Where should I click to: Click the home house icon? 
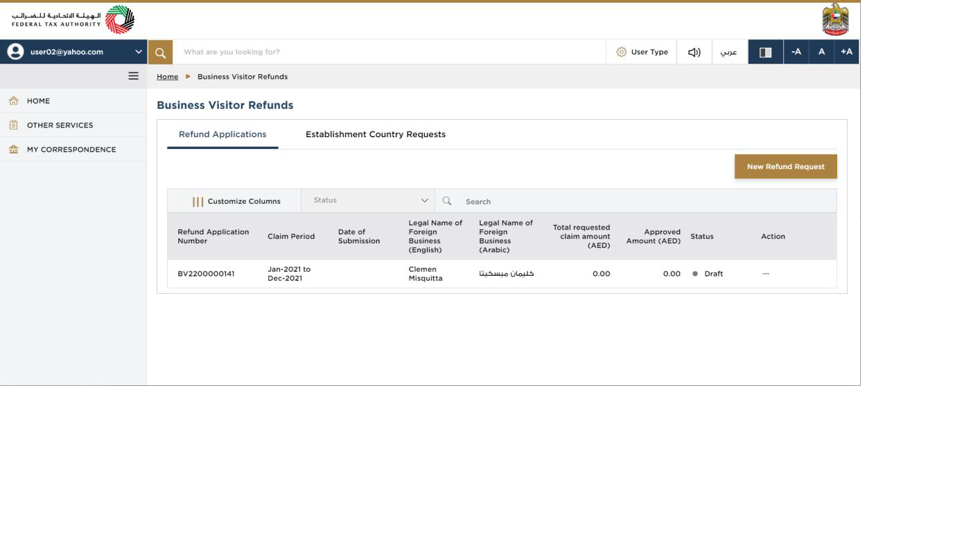[x=13, y=101]
